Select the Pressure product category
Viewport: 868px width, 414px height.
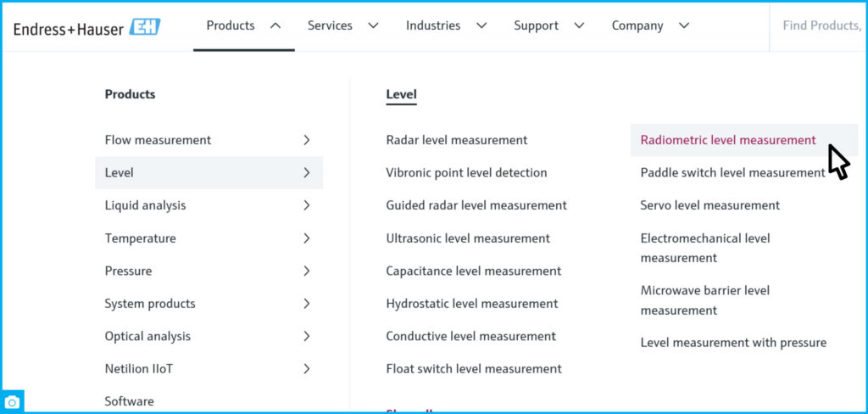pyautogui.click(x=129, y=271)
